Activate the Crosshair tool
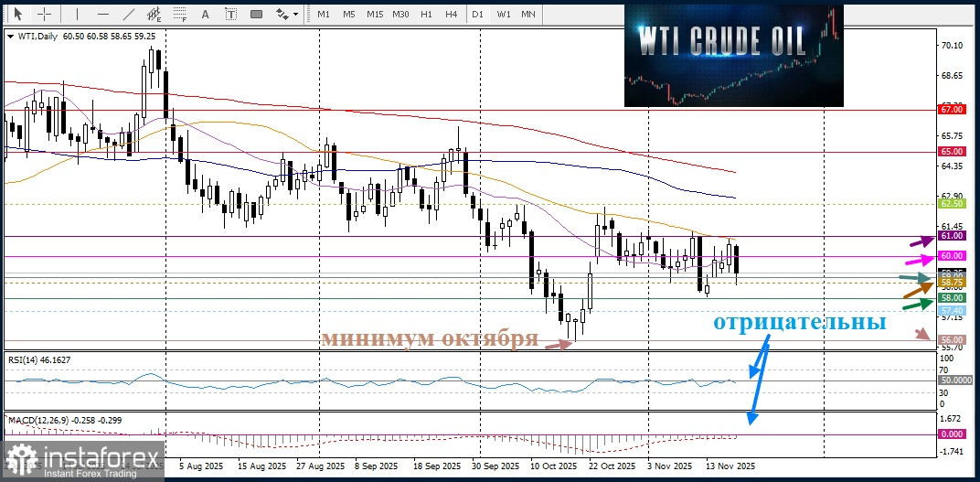The height and width of the screenshot is (482, 980). pos(45,14)
